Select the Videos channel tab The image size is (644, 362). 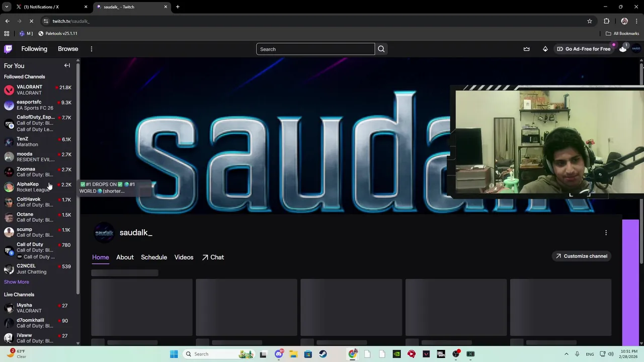[x=184, y=257]
